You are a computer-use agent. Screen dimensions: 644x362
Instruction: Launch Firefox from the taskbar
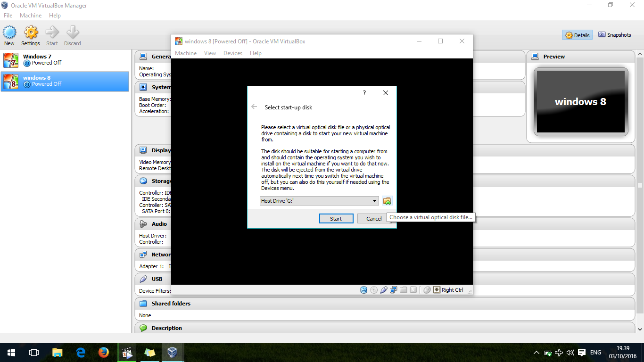104,353
